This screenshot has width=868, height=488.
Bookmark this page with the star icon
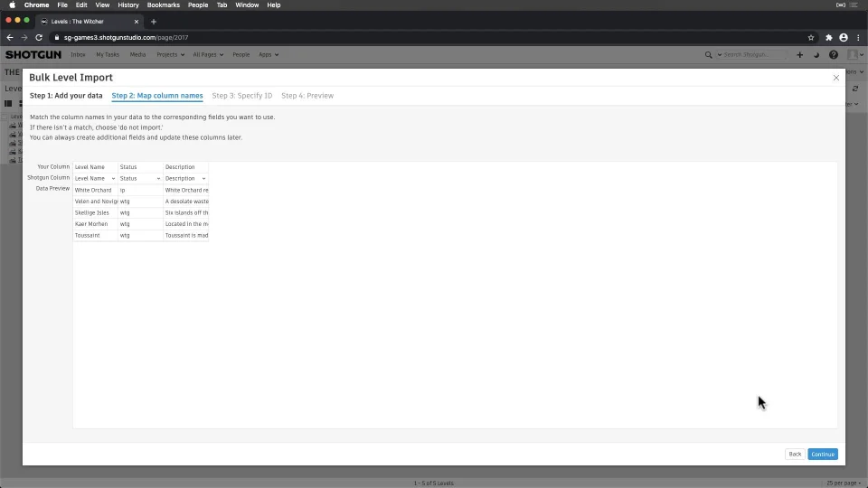tap(811, 38)
